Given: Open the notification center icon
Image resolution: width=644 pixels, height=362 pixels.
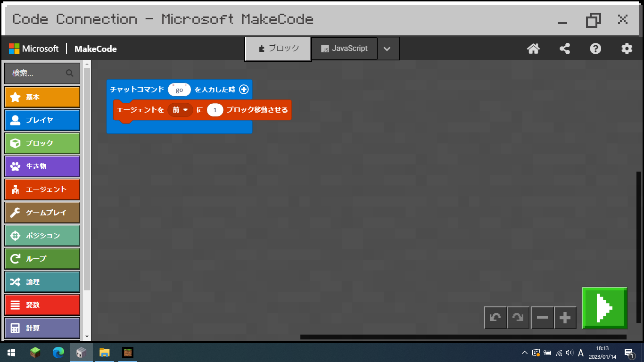Looking at the screenshot, I should point(629,353).
